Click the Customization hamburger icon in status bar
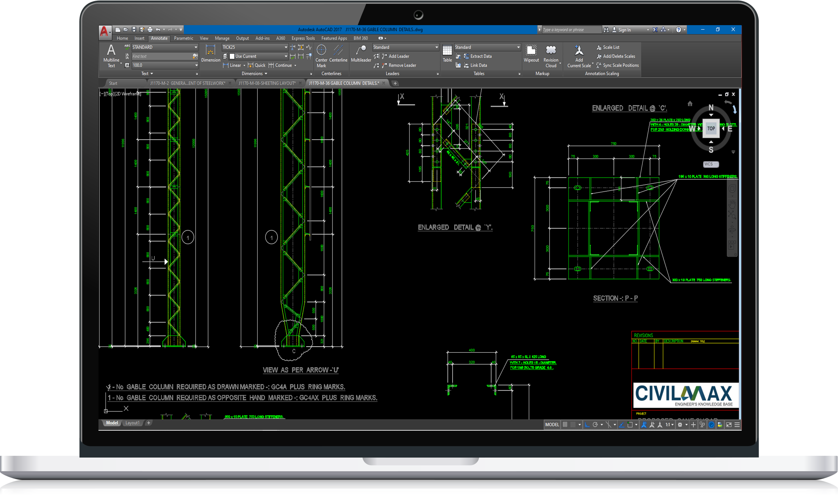The height and width of the screenshot is (504, 838). tap(737, 424)
